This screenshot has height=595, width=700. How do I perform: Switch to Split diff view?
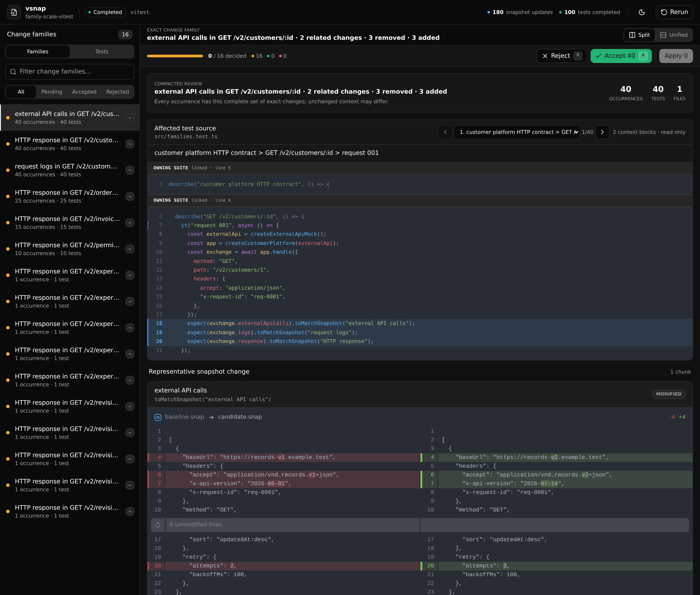click(640, 35)
